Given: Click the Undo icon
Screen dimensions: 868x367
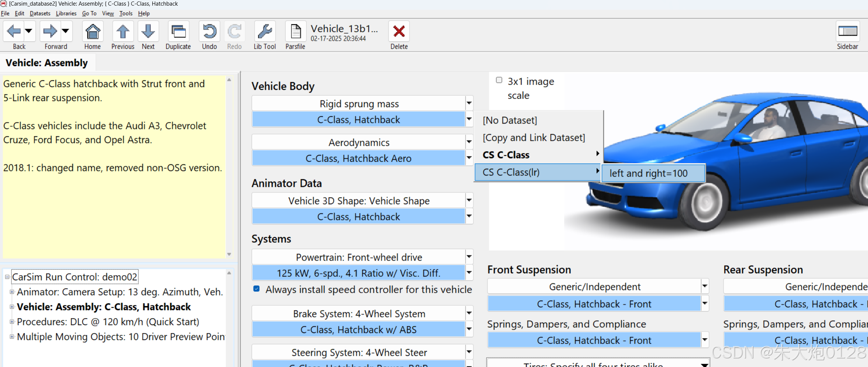Looking at the screenshot, I should [209, 31].
